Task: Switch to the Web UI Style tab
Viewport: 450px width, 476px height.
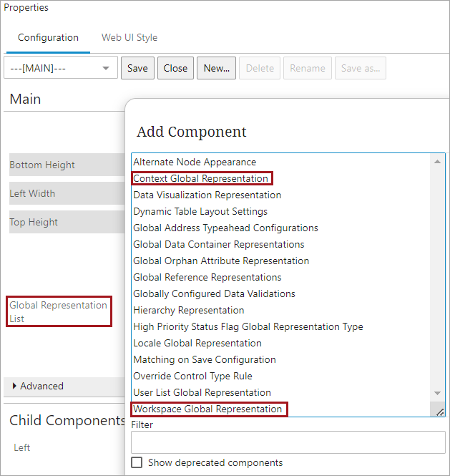Action: tap(129, 37)
